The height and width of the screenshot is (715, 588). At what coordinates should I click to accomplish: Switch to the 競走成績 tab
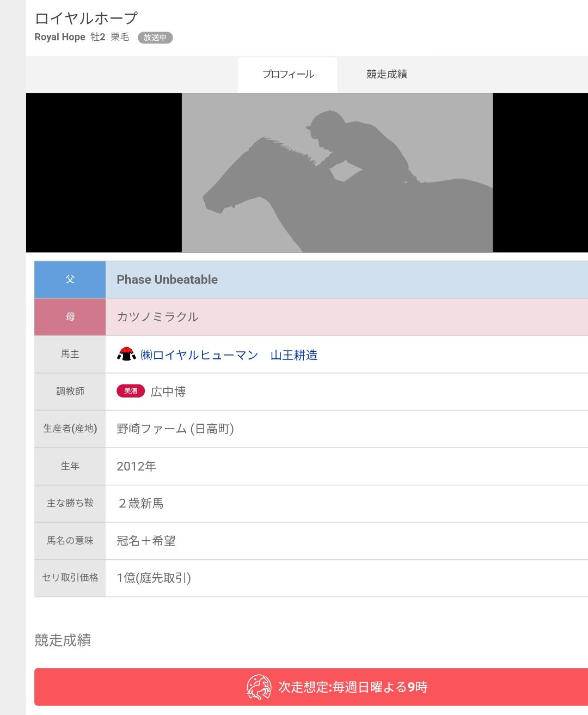[x=387, y=75]
